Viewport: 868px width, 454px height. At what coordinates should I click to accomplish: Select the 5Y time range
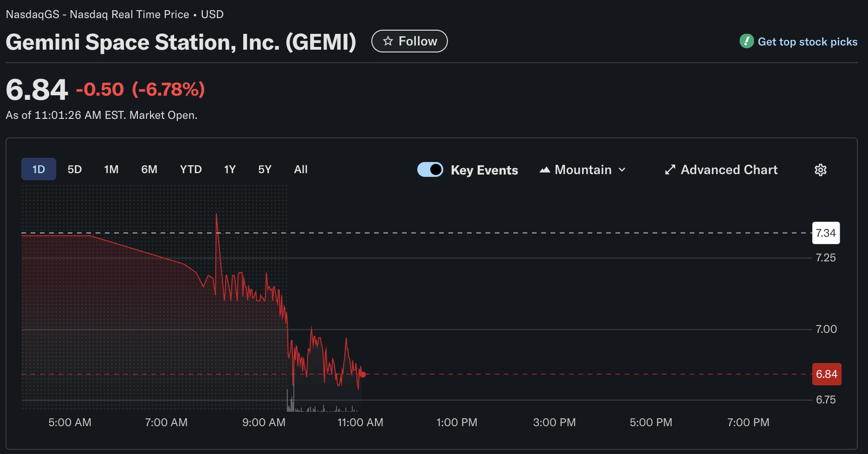265,169
